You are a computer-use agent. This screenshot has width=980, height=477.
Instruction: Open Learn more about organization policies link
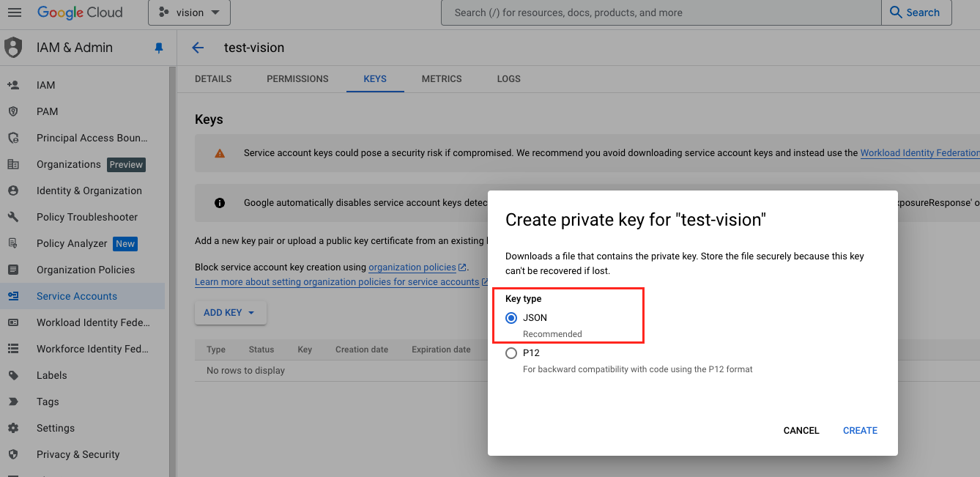pos(337,282)
